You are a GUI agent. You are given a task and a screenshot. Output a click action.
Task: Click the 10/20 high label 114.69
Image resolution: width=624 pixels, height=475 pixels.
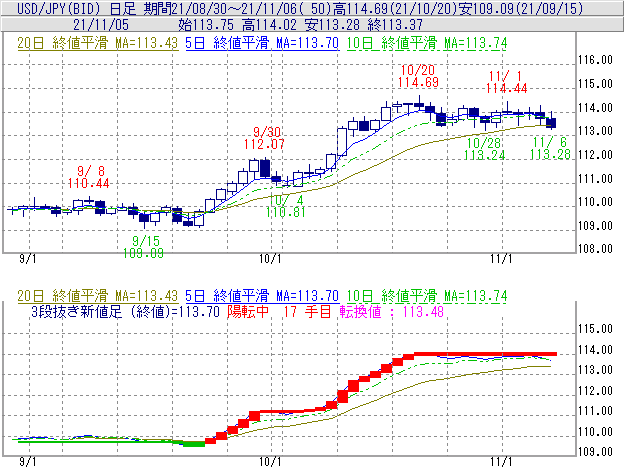pyautogui.click(x=418, y=82)
